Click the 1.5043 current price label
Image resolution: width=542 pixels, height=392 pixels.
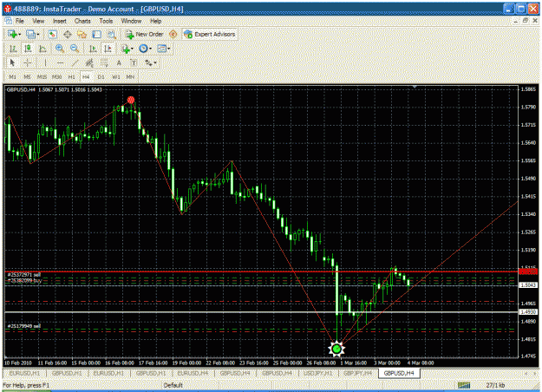528,285
